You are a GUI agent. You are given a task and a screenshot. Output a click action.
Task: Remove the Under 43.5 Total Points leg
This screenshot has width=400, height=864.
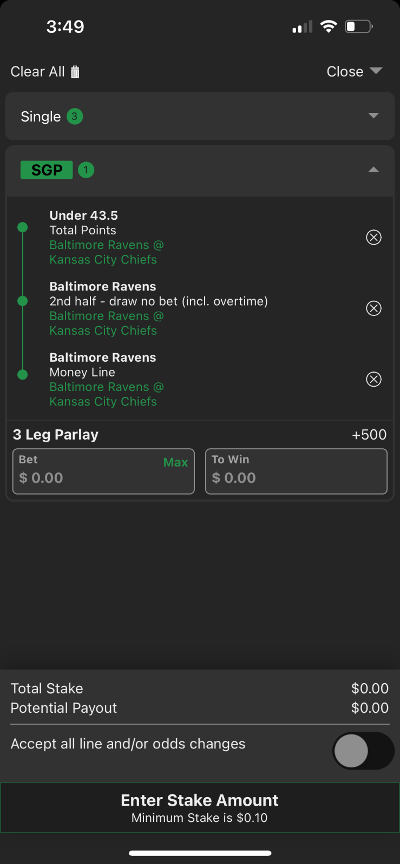(x=374, y=237)
